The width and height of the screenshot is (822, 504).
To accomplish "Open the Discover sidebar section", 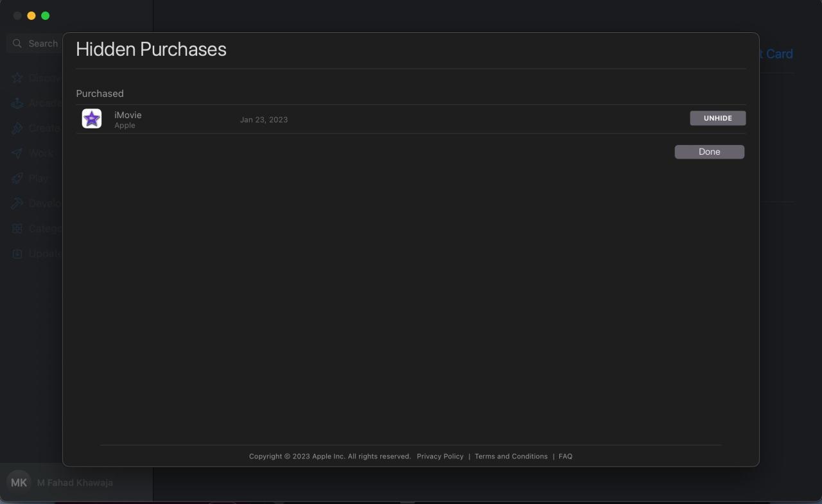I will tap(36, 78).
